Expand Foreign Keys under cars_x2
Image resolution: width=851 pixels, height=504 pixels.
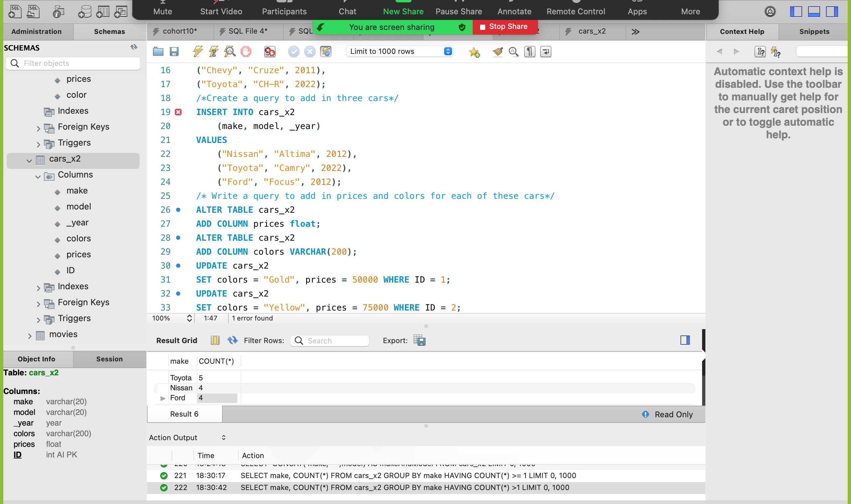(x=38, y=304)
